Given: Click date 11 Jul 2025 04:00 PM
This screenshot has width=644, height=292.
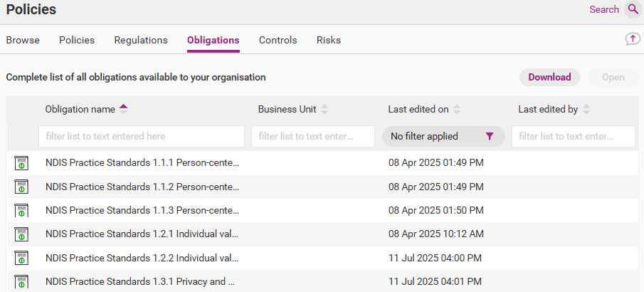Looking at the screenshot, I should click(435, 258).
